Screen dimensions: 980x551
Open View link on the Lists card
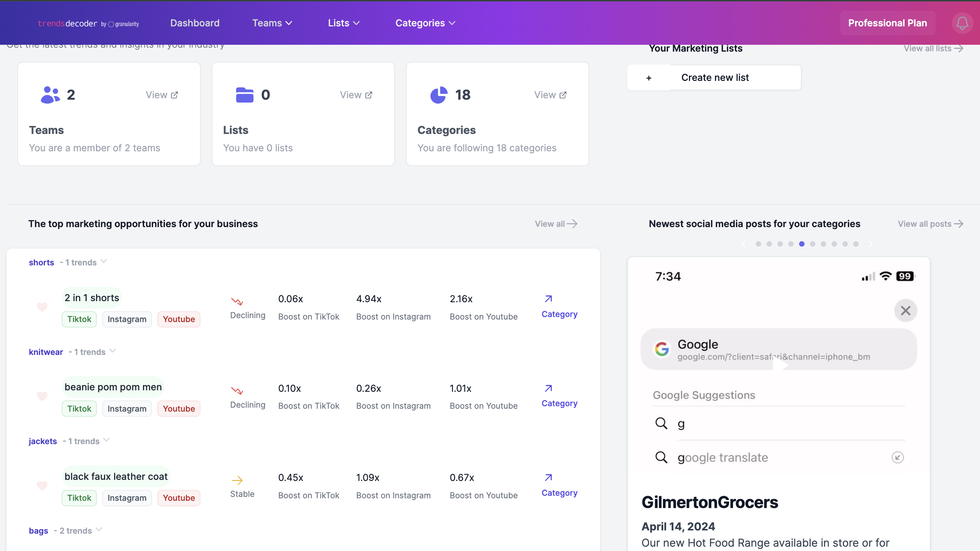(356, 95)
